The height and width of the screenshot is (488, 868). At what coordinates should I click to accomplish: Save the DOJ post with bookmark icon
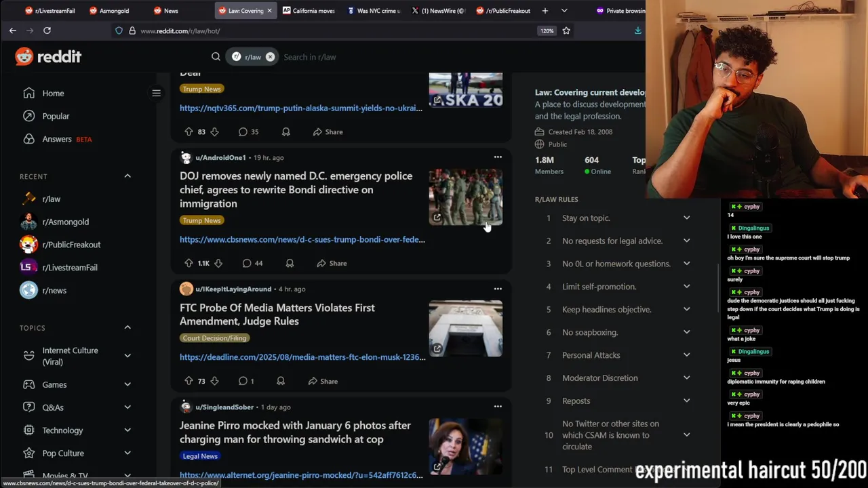(x=290, y=263)
